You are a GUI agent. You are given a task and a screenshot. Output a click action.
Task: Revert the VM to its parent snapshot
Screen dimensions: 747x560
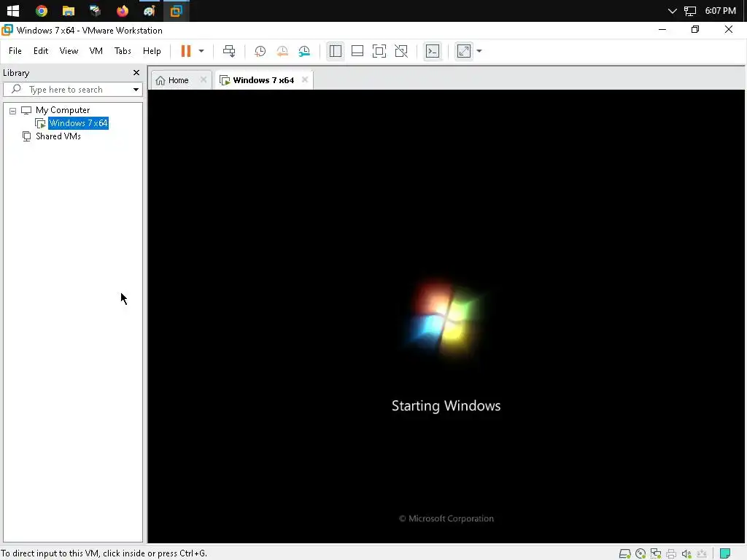tap(282, 51)
